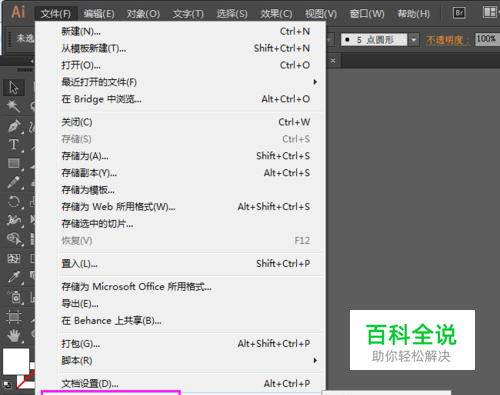Choose 存储为(A)... menu item

point(180,156)
